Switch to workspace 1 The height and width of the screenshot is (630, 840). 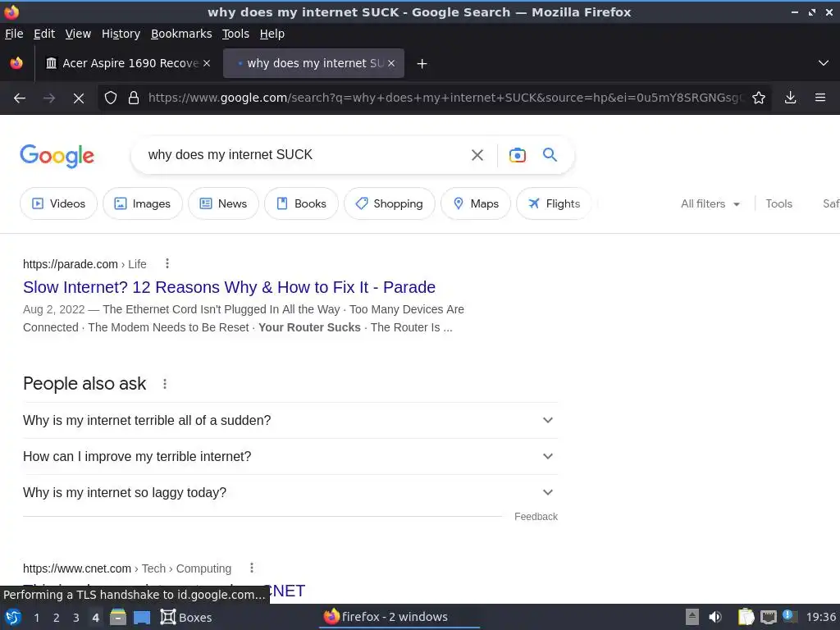coord(36,618)
